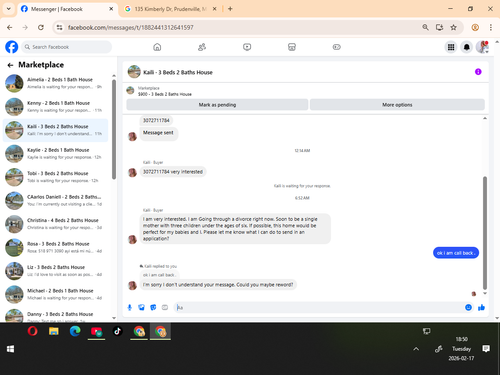Open a new browser tab
500x375 pixels.
pyautogui.click(x=230, y=9)
